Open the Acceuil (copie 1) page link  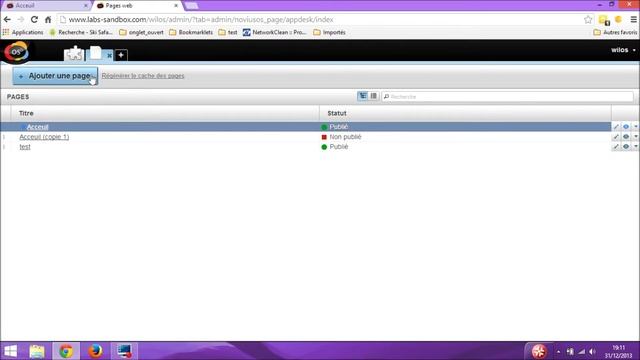[x=44, y=137]
